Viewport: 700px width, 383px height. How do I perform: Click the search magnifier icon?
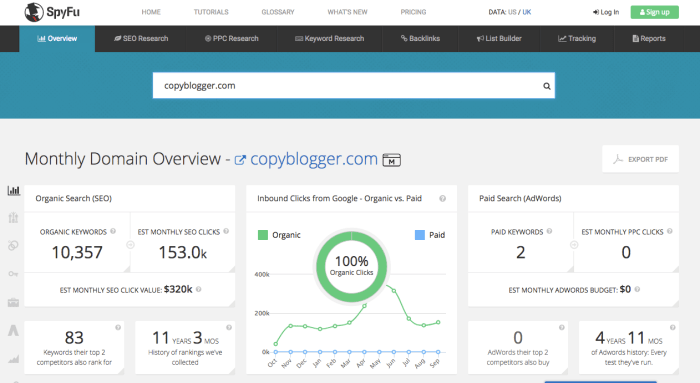click(x=546, y=86)
